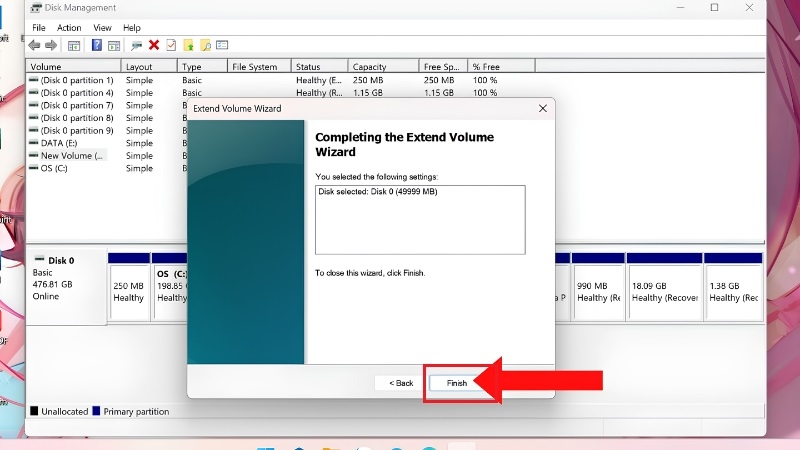Click the Forward arrow toolbar icon
Image resolution: width=800 pixels, height=450 pixels.
pos(51,45)
